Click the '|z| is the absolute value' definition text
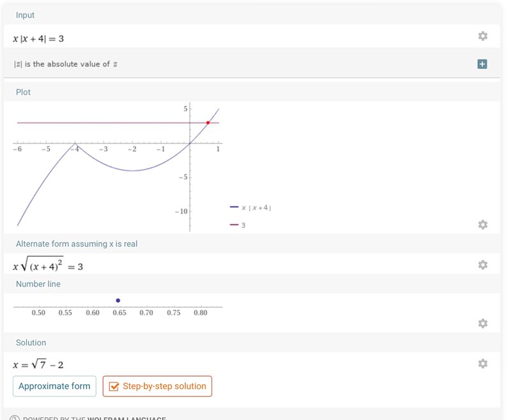Screen dimensions: 511x420 point(66,64)
